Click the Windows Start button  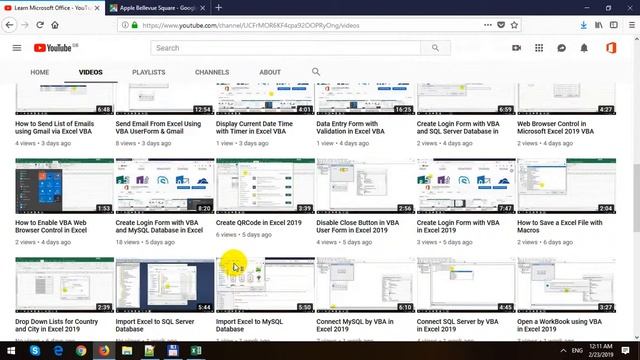(11, 351)
